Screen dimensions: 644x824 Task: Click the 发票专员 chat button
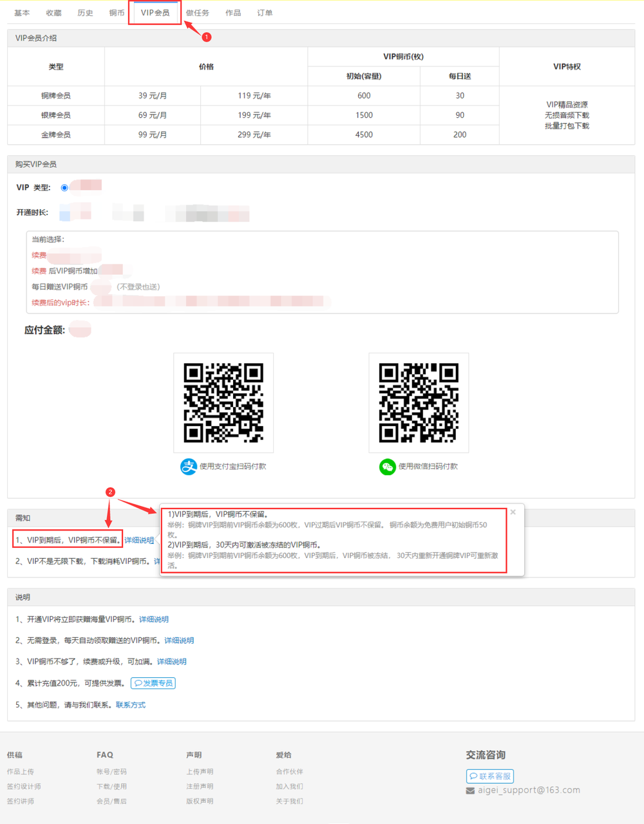[x=153, y=683]
